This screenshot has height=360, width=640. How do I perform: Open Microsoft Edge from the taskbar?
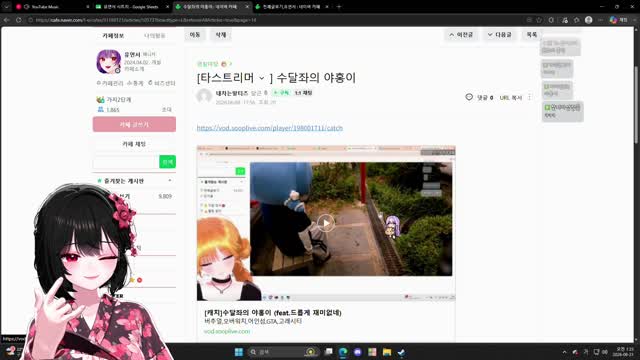pyautogui.click(x=343, y=352)
